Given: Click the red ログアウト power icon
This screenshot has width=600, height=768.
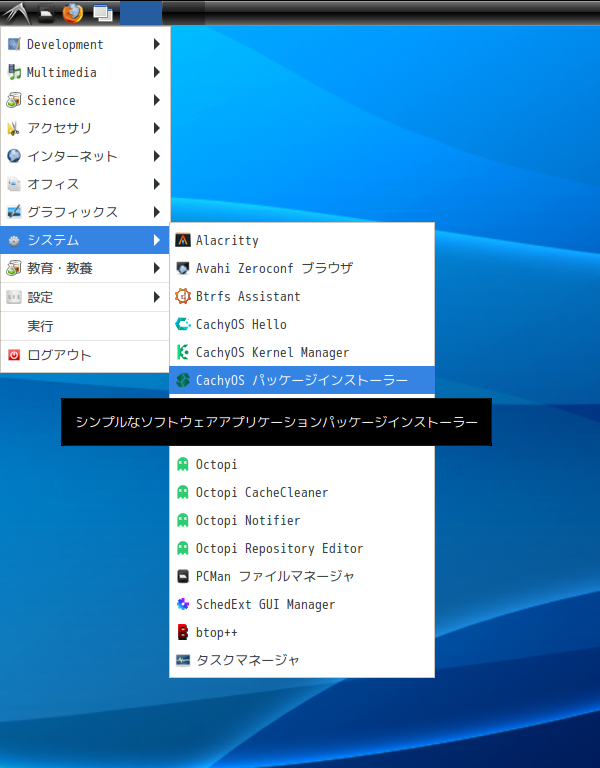Looking at the screenshot, I should pos(14,355).
